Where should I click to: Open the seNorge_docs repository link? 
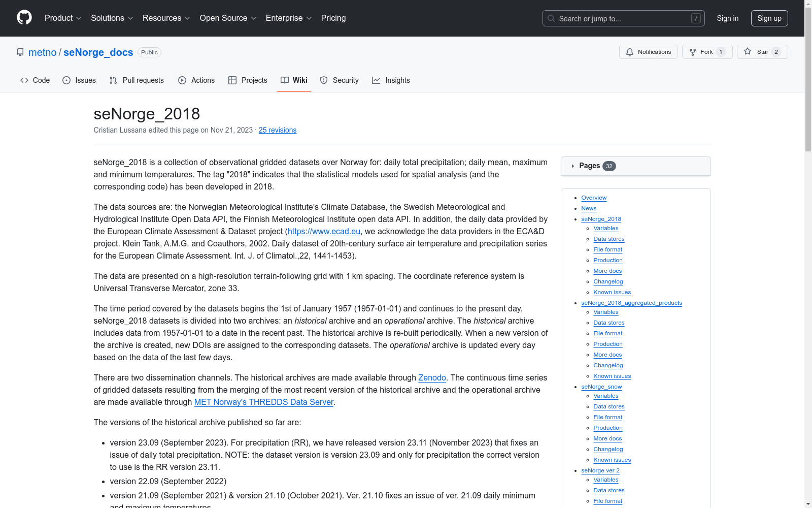point(98,52)
